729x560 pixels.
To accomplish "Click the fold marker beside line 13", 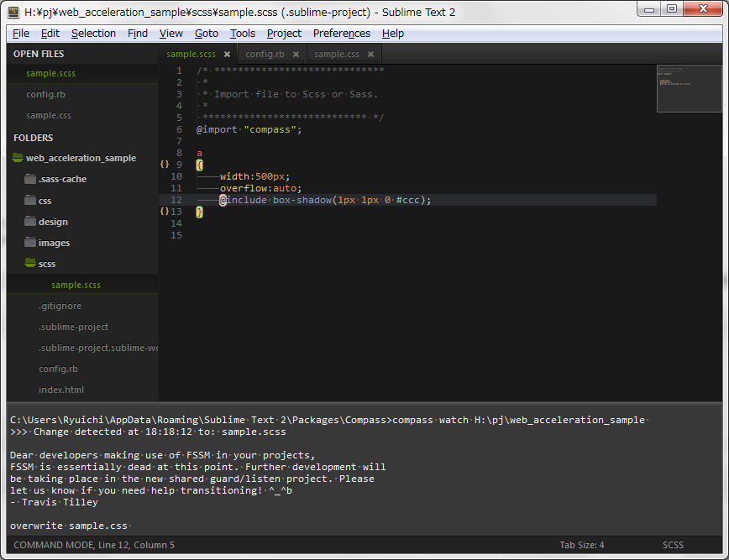I will point(165,212).
